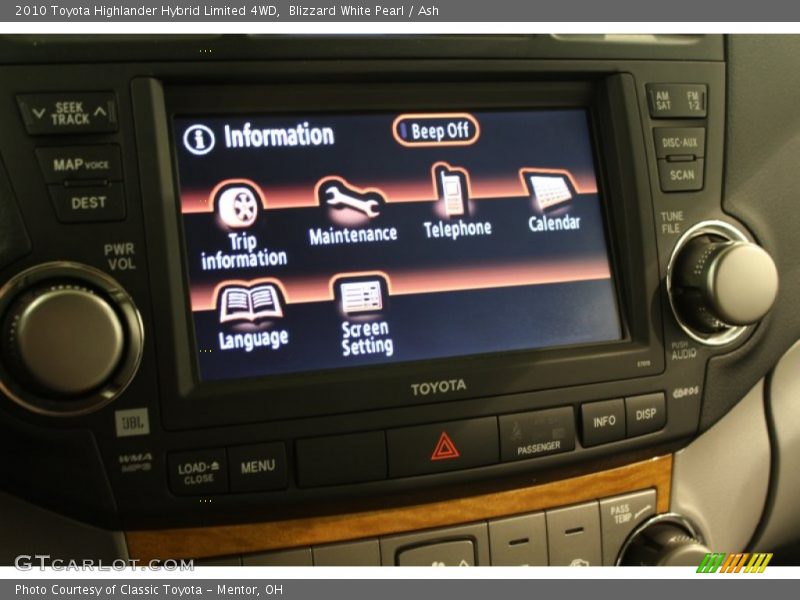The height and width of the screenshot is (600, 800).
Task: Select the DISC AUX button
Action: (x=679, y=143)
